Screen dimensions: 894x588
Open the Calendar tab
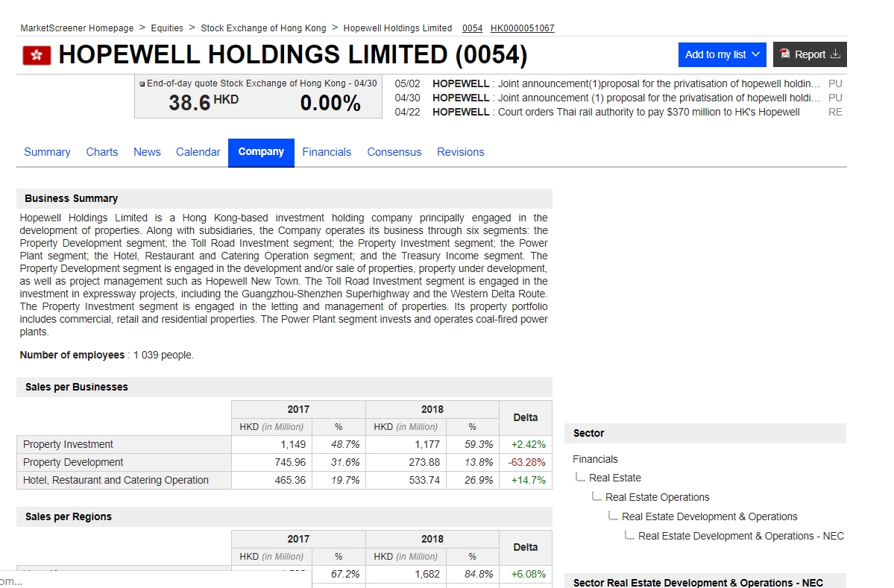tap(198, 152)
